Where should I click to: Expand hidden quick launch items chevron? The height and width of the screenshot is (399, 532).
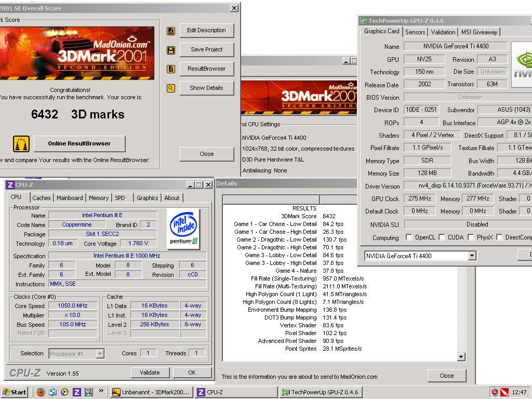click(101, 391)
